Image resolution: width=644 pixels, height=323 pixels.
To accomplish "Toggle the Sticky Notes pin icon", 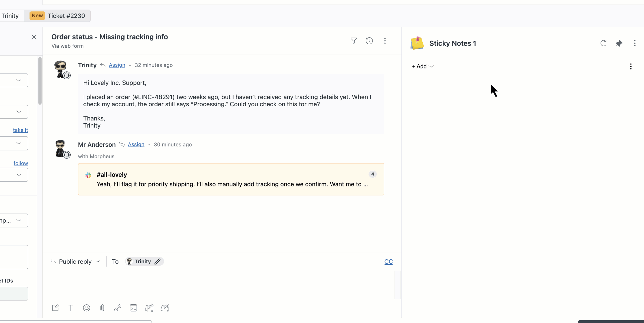I will pyautogui.click(x=619, y=43).
